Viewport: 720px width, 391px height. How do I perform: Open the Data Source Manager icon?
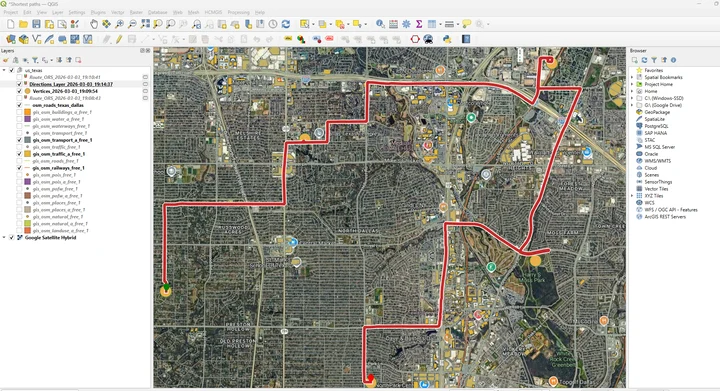tap(11, 39)
